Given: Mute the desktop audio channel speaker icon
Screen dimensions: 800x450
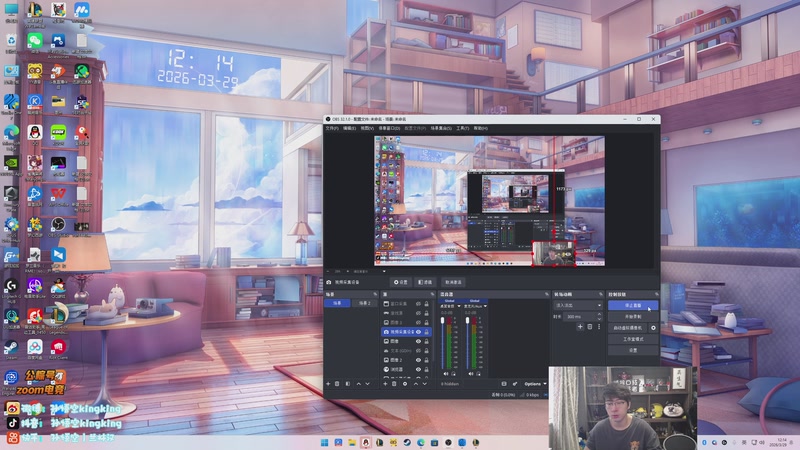Looking at the screenshot, I should (x=446, y=374).
